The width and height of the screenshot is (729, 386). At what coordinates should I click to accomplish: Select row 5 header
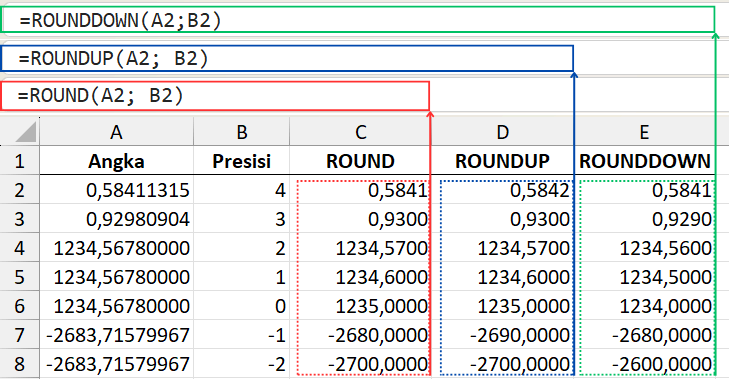[x=20, y=277]
